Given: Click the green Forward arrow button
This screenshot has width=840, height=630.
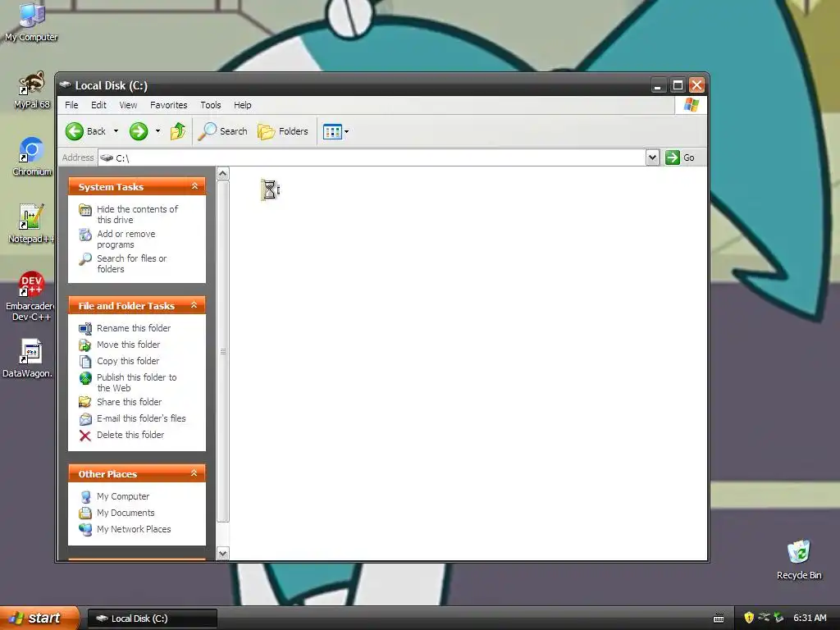Looking at the screenshot, I should coord(139,131).
